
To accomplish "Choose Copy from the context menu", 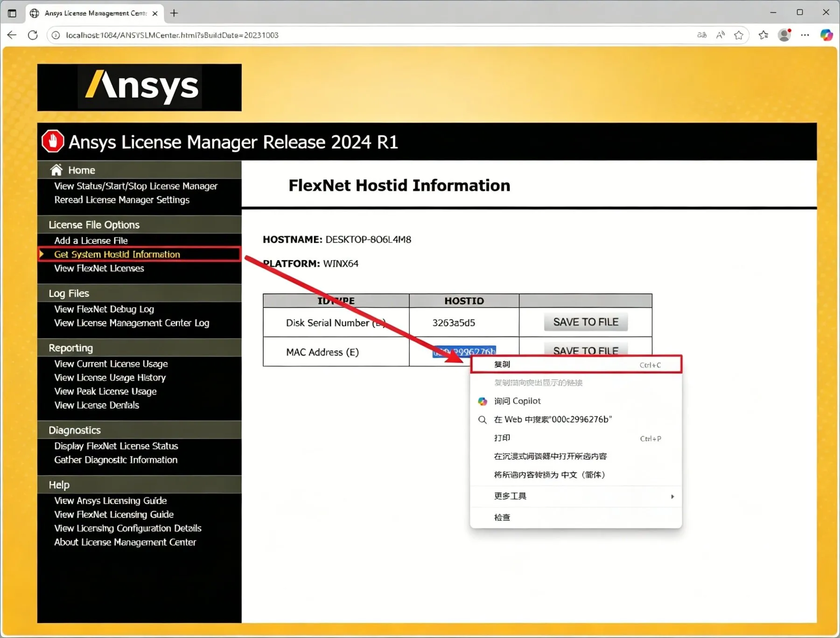I will click(576, 364).
